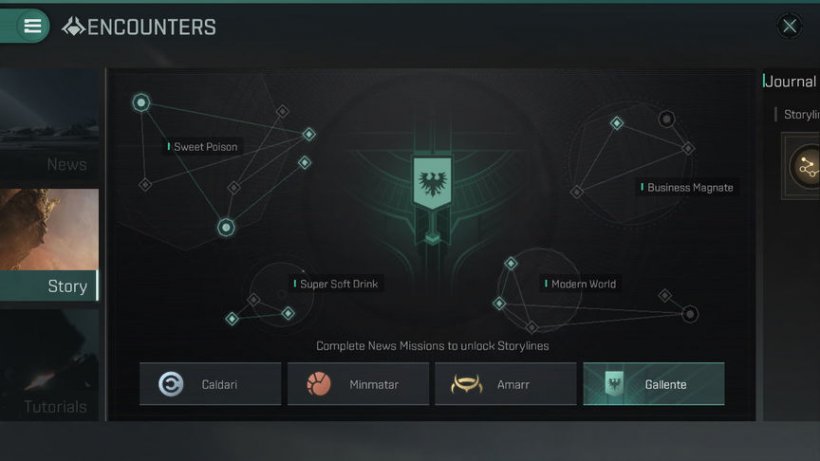Open the Sweet Poison storyline label
The image size is (820, 461).
(x=203, y=147)
